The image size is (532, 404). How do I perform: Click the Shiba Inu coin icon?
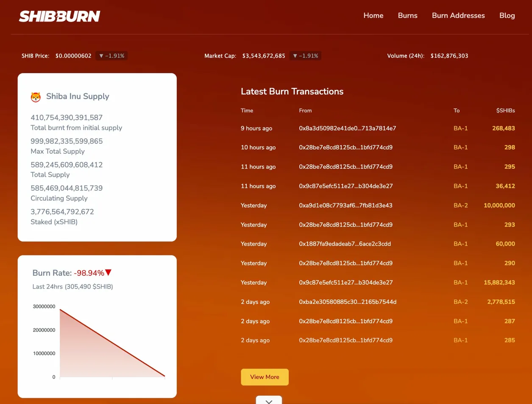36,97
